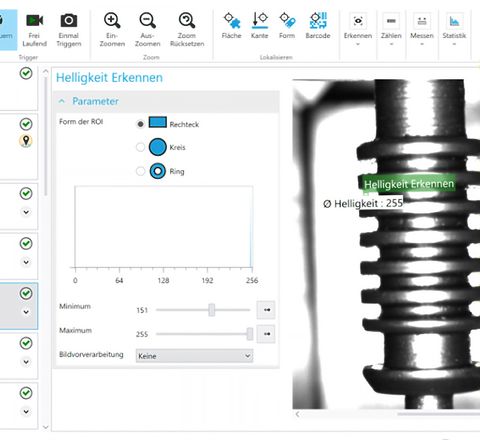This screenshot has height=440, width=480.
Task: Click the selected step's green check icon
Action: click(26, 293)
